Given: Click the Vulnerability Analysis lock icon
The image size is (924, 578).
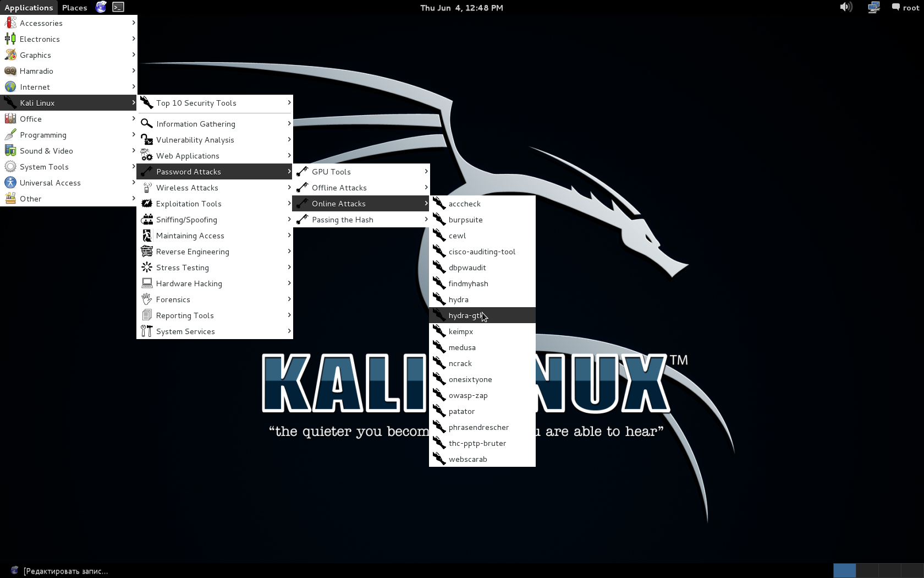Looking at the screenshot, I should point(147,140).
